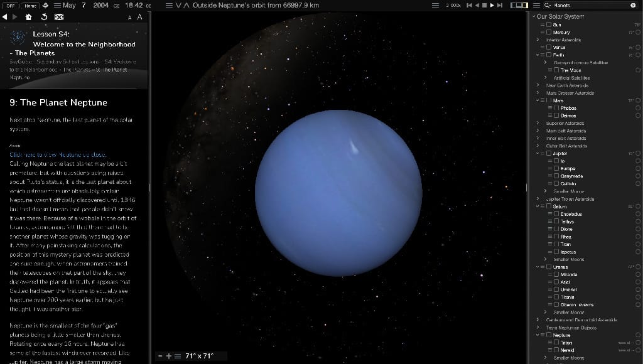This screenshot has height=364, width=643.
Task: Collapse Our Solar System tree
Action: [534, 16]
